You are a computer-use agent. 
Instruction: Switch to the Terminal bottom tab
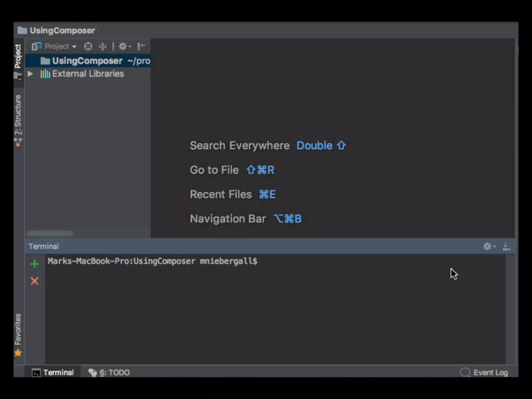[53, 373]
